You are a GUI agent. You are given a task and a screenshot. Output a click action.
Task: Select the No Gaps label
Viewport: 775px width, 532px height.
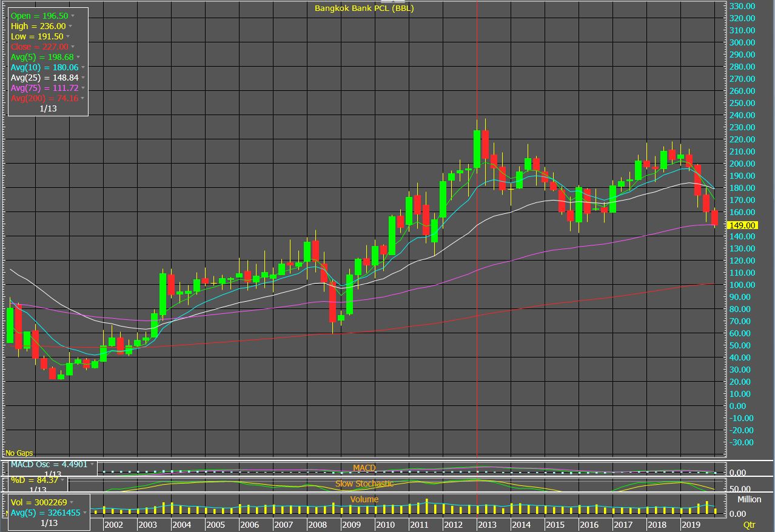point(19,453)
